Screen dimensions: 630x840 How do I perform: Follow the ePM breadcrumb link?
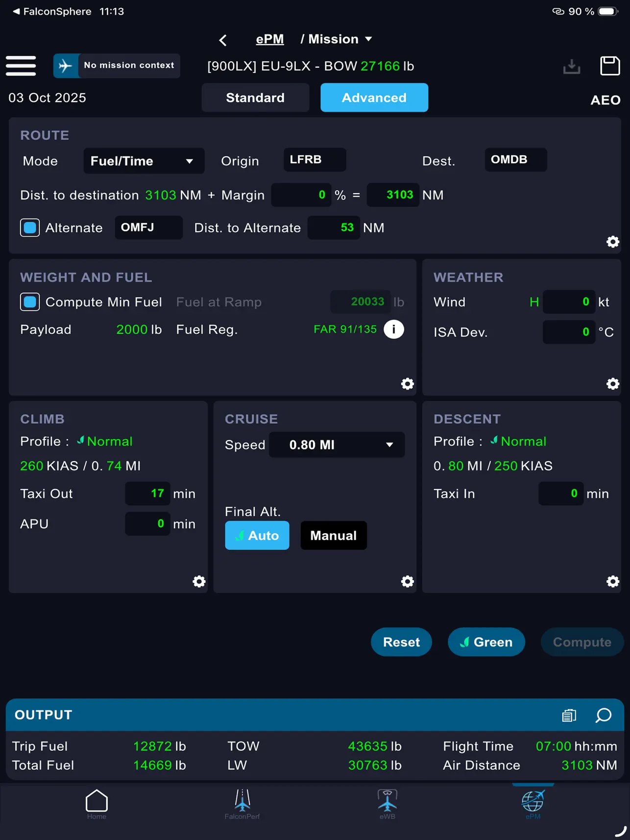point(270,39)
